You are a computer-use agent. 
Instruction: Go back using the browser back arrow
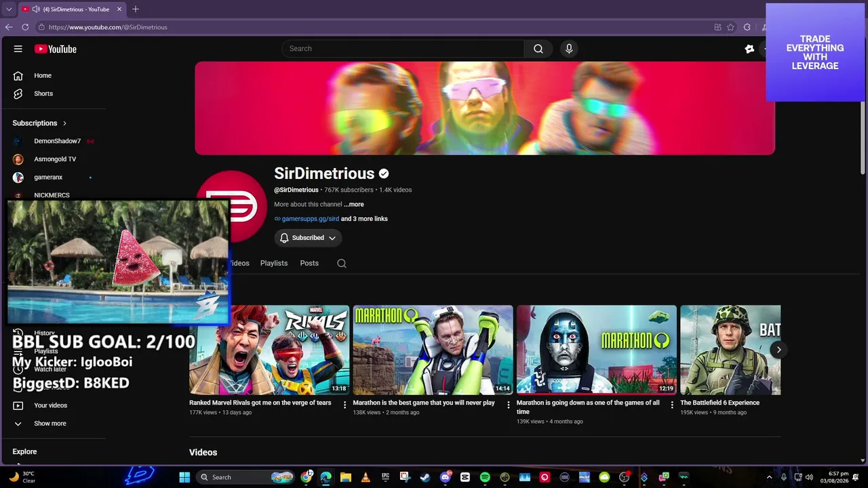tap(9, 27)
